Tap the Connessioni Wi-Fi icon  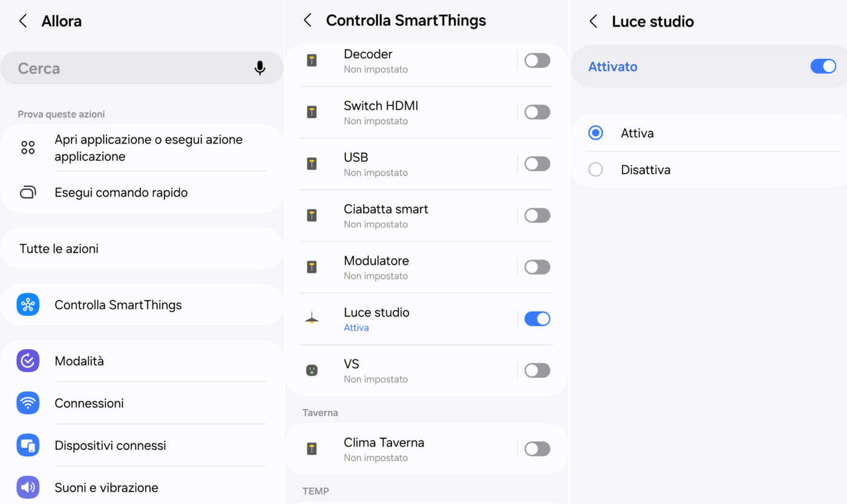click(28, 403)
